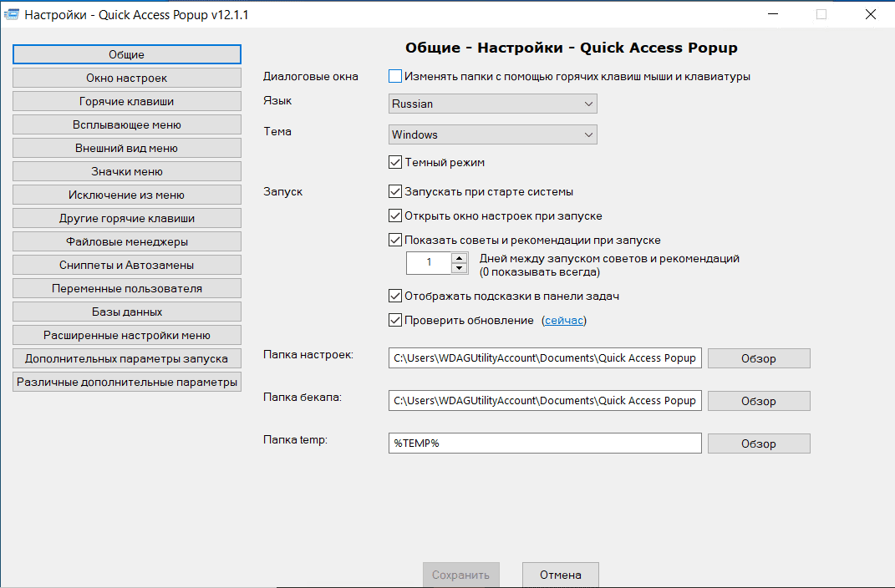Click the Папка настроек path field
The height and width of the screenshot is (588, 895).
[x=545, y=358]
